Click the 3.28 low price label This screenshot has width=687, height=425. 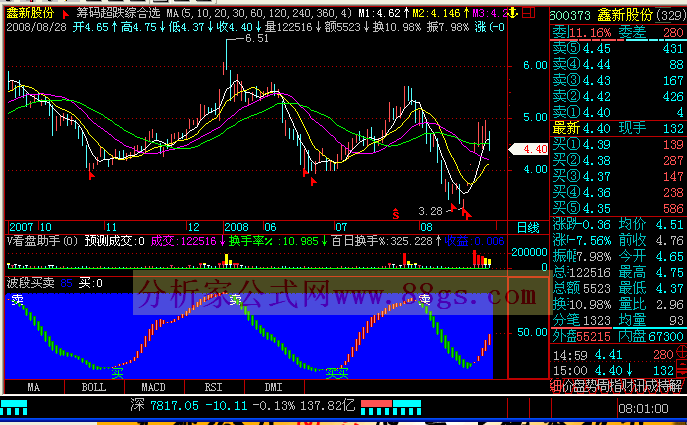[430, 211]
